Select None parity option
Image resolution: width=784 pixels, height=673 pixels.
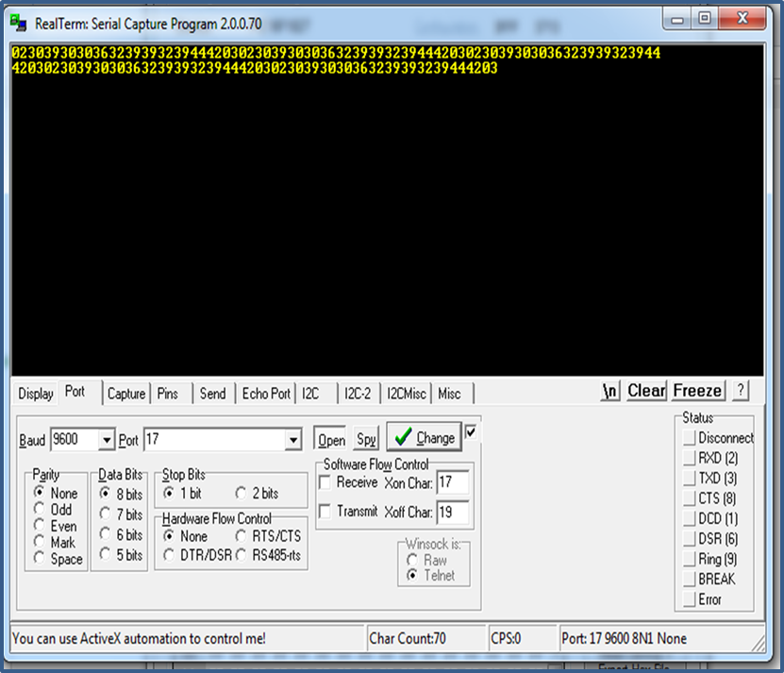tap(56, 493)
